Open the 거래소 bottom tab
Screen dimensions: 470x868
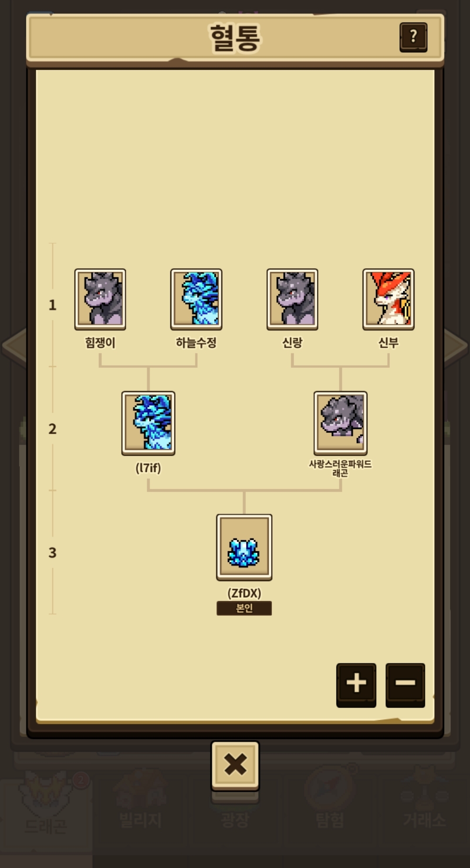tap(424, 810)
